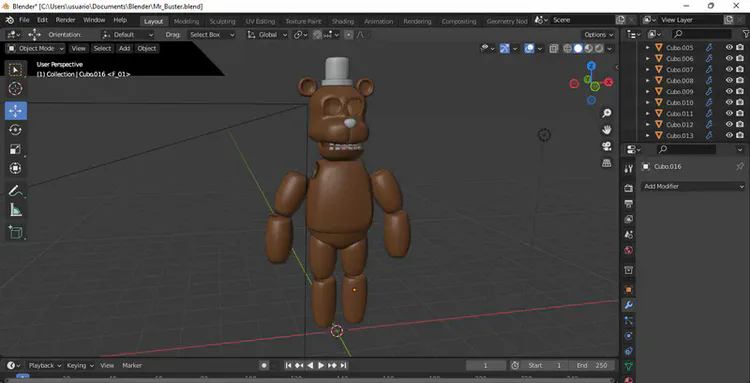Pin the Cubo.016 properties panel
750x383 pixels.
[739, 166]
